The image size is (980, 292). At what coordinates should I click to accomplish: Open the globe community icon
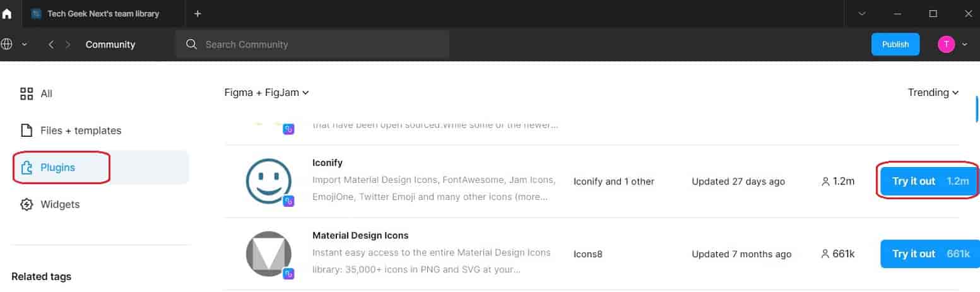(7, 44)
